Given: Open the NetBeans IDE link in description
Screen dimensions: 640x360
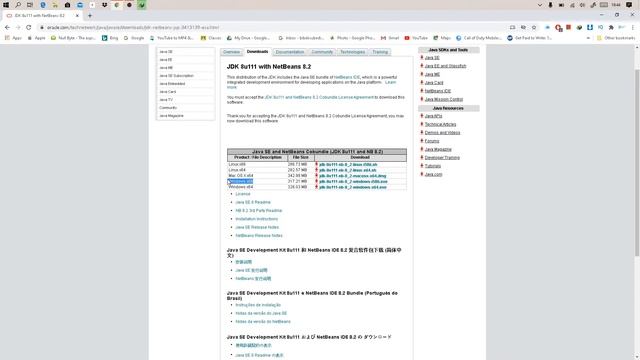Looking at the screenshot, I should (347, 77).
